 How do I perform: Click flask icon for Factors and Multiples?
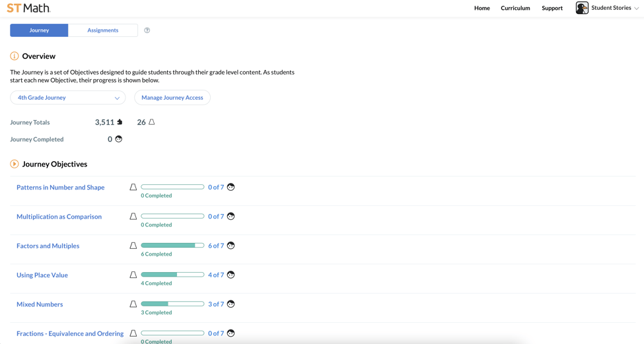[133, 246]
